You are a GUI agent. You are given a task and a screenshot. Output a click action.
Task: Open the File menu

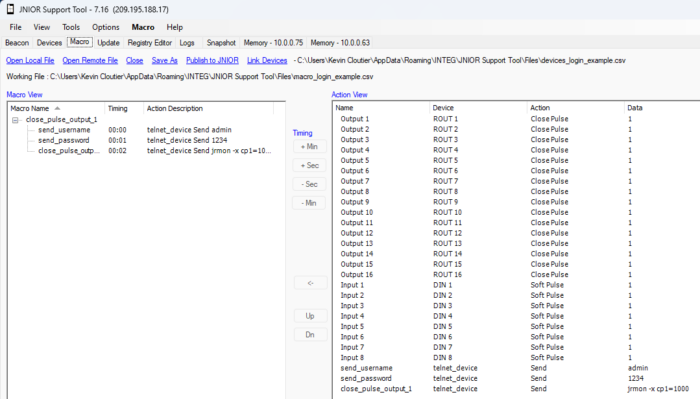(x=16, y=27)
